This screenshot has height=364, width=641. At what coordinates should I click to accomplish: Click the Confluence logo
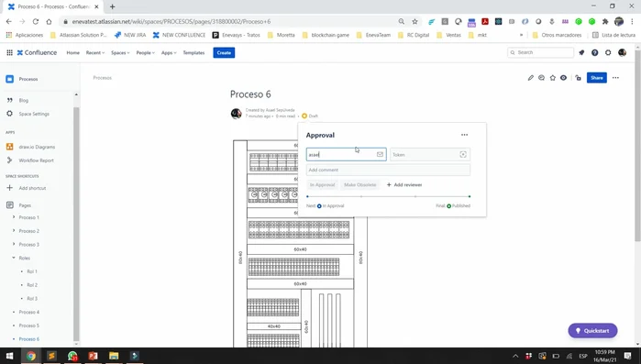pos(37,52)
